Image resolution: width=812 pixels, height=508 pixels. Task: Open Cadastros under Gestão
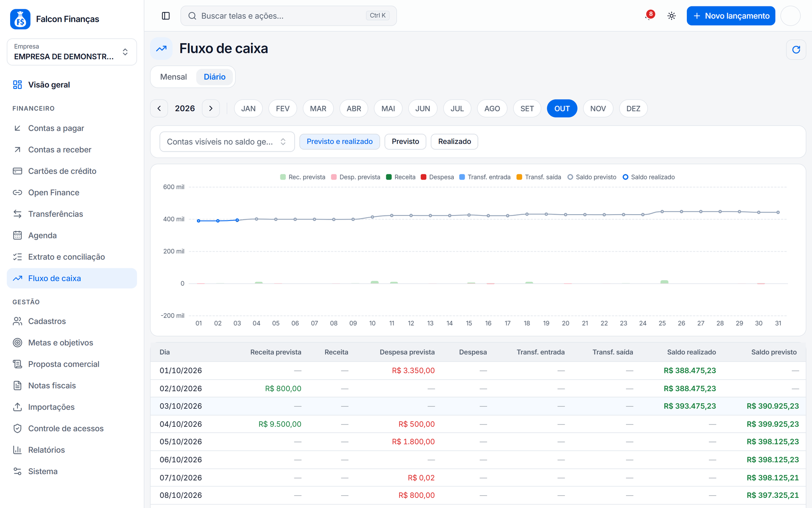pos(72,321)
